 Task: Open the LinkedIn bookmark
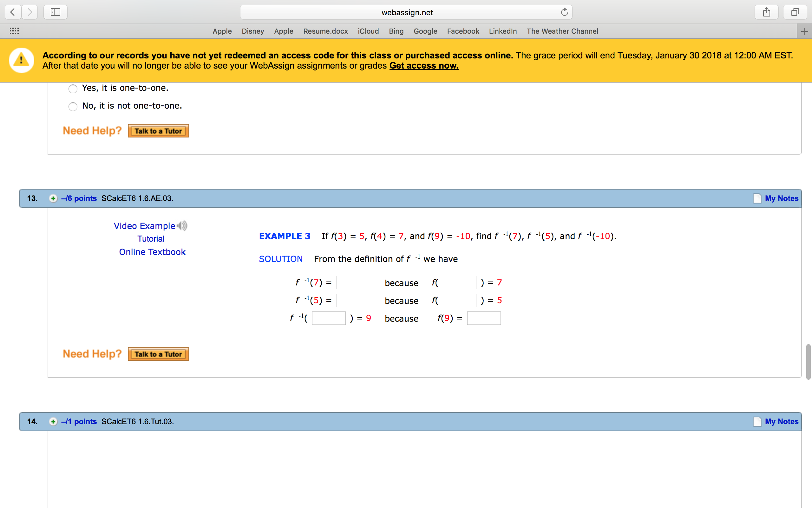(x=503, y=31)
